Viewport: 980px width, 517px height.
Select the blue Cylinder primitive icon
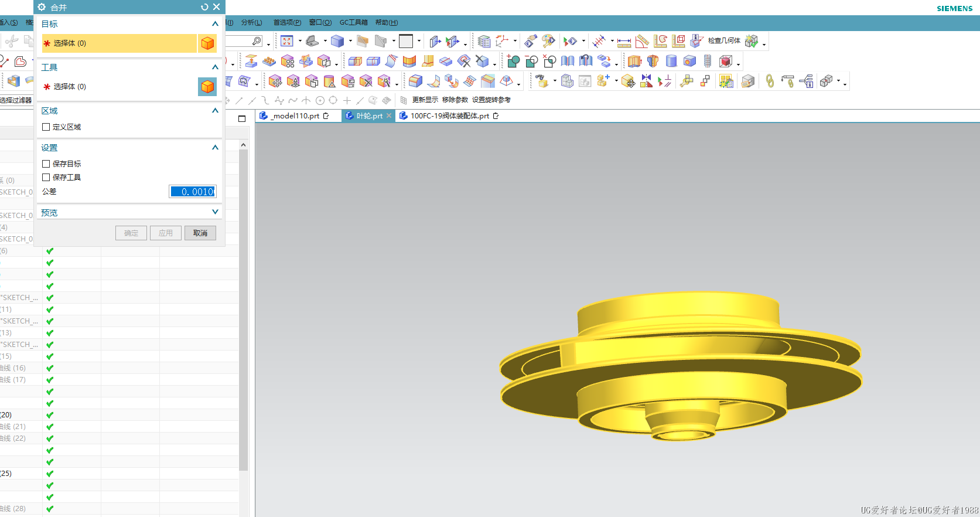click(671, 61)
